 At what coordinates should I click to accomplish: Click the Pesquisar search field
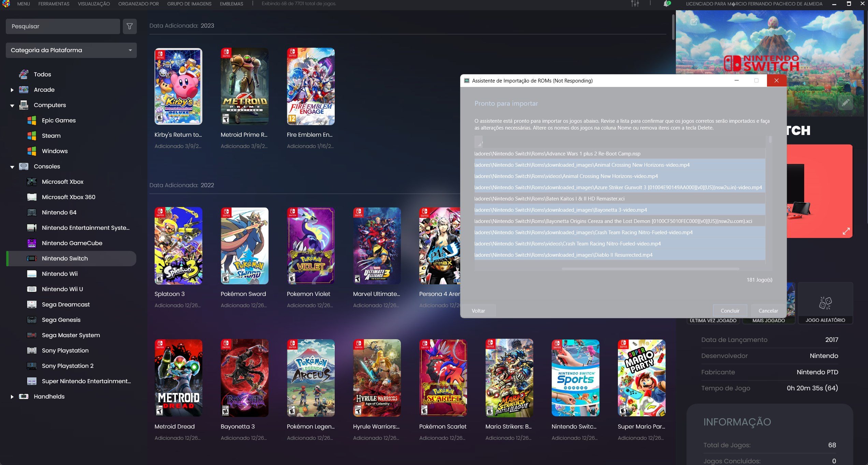(63, 26)
